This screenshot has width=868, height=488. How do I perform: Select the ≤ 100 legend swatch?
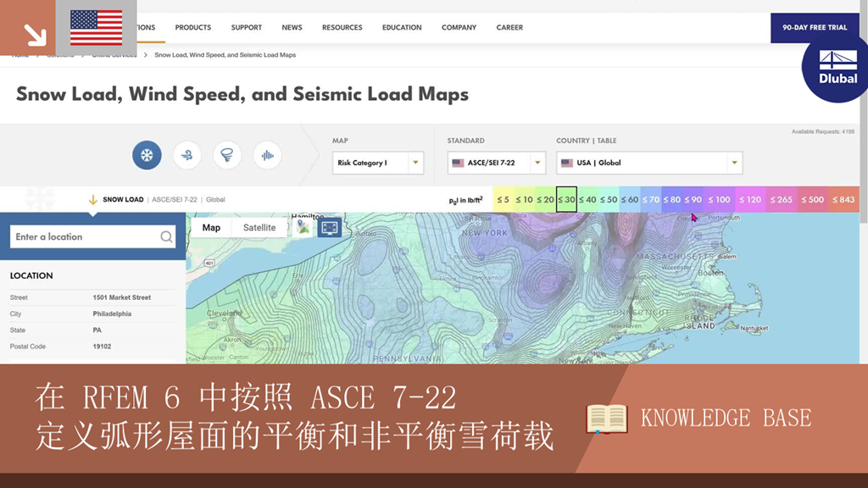tap(719, 200)
